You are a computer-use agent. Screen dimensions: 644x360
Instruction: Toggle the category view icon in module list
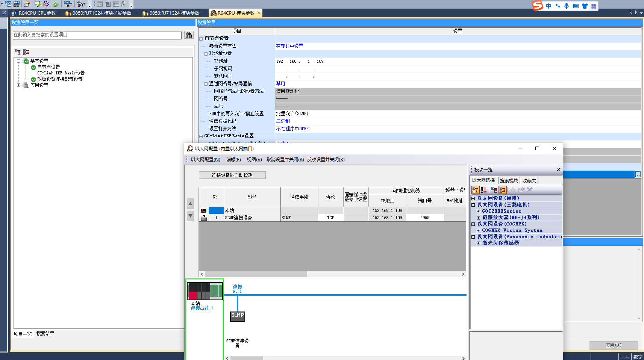[x=476, y=190]
